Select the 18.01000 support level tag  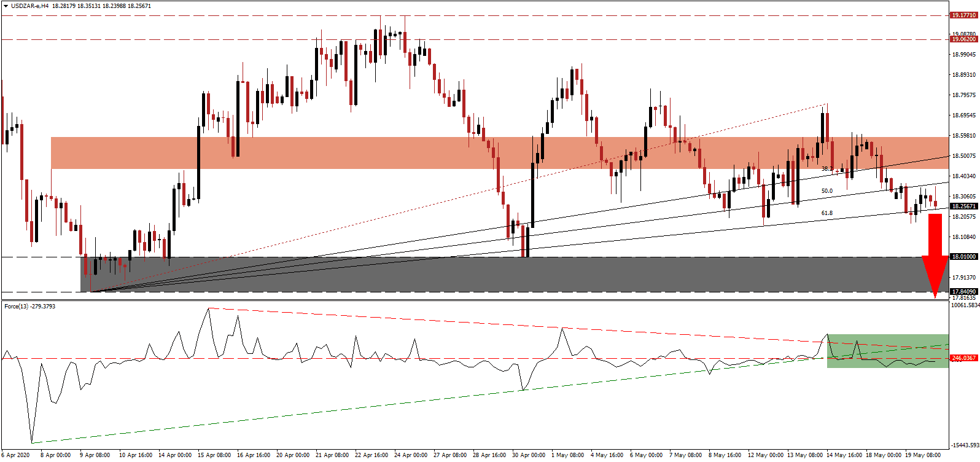(x=963, y=257)
